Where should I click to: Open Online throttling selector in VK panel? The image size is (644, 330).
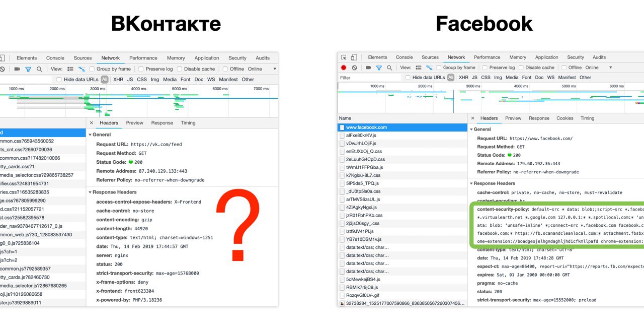[x=255, y=69]
